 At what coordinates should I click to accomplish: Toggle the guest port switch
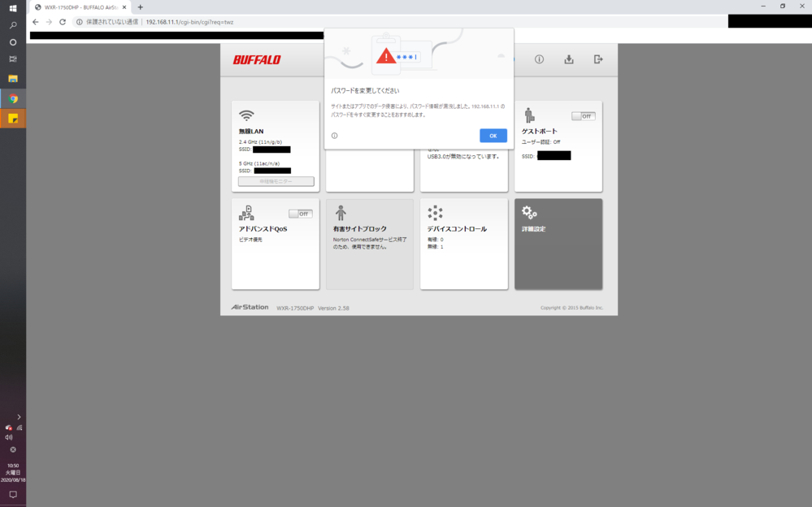click(x=583, y=116)
